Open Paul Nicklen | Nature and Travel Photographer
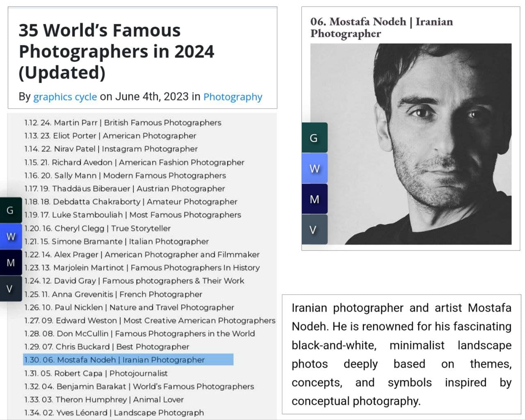The width and height of the screenshot is (525, 420). tap(129, 307)
